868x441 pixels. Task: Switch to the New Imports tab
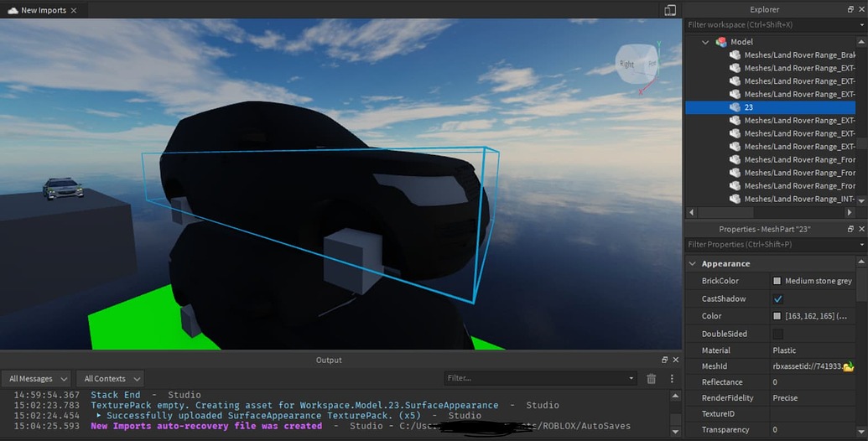coord(43,10)
